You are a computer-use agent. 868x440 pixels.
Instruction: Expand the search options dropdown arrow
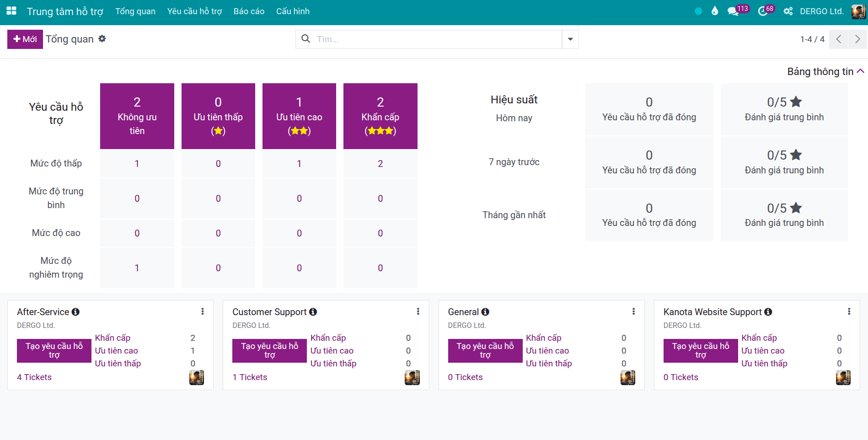click(570, 39)
